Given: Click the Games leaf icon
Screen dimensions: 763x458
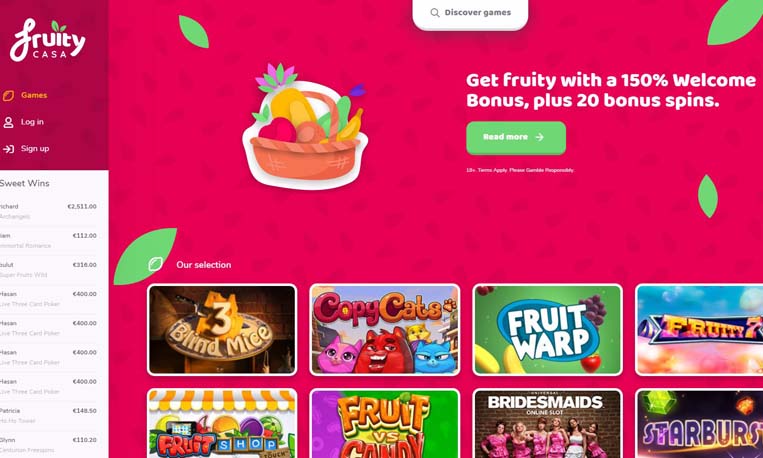Looking at the screenshot, I should 8,95.
